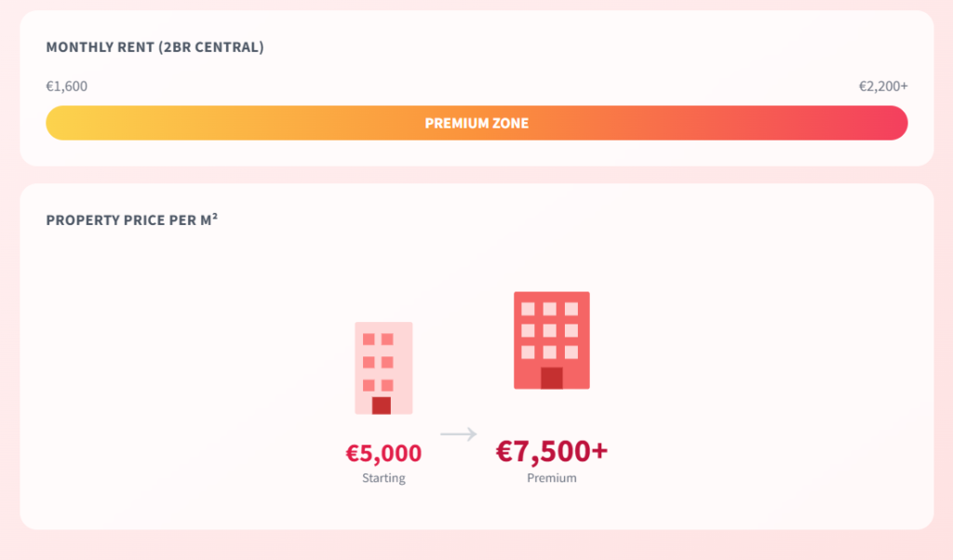
Task: Click the arrow between the two prices
Action: 458,434
